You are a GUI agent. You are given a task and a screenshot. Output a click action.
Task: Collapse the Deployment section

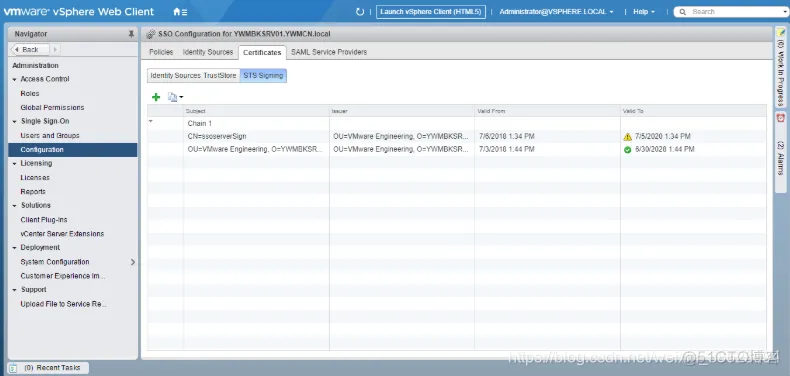(15, 248)
